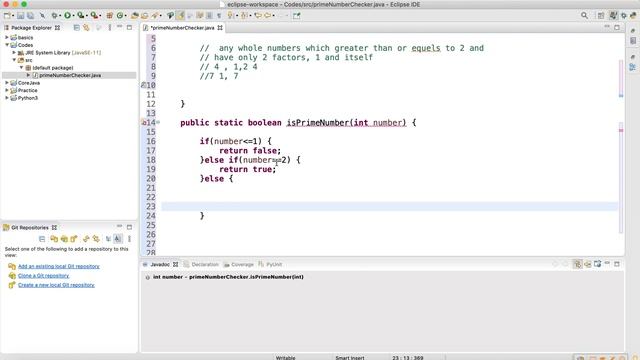Collapse All in Package Explorer toolbar

[76, 27]
